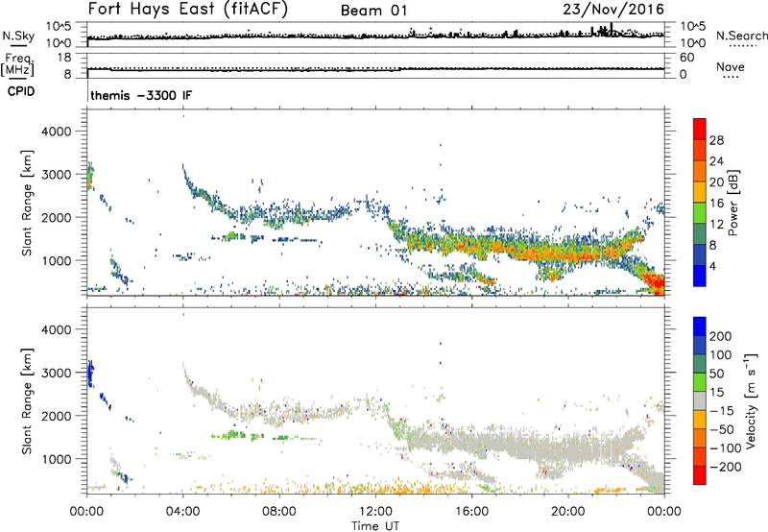Image resolution: width=768 pixels, height=532 pixels.
Task: Click the 'Power [dB]' color bar label
Action: [732, 203]
